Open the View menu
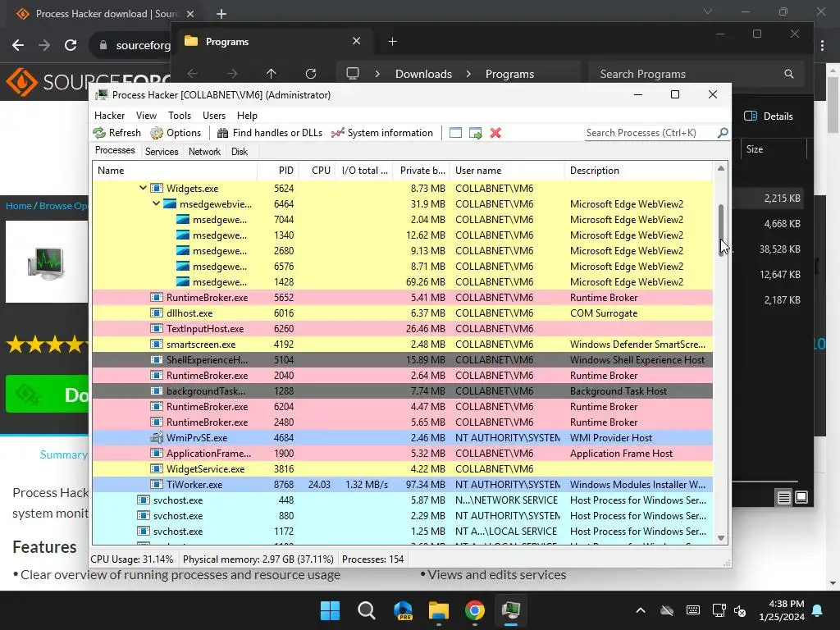Screen dimensions: 840x630 click(146, 116)
